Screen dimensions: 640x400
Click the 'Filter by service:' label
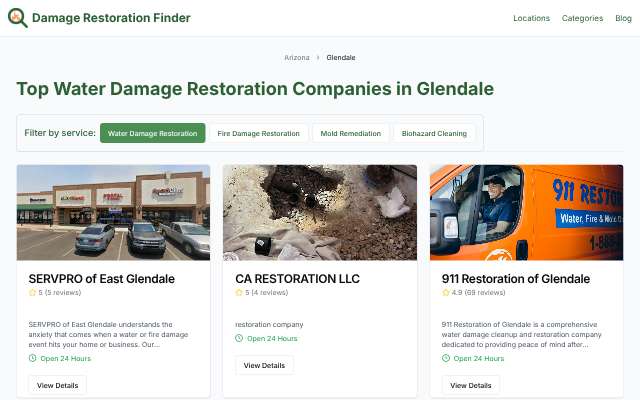point(60,133)
